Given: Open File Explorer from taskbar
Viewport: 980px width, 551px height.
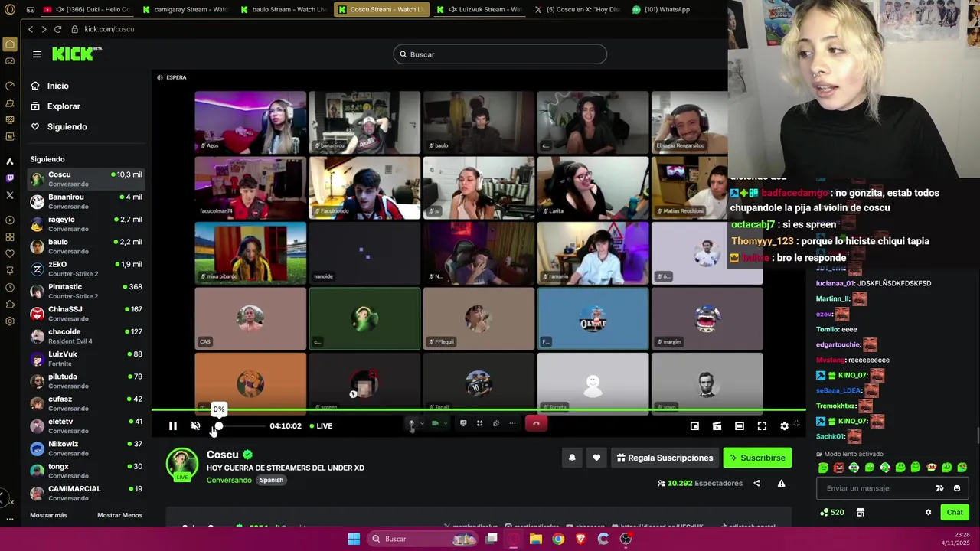Looking at the screenshot, I should click(535, 539).
